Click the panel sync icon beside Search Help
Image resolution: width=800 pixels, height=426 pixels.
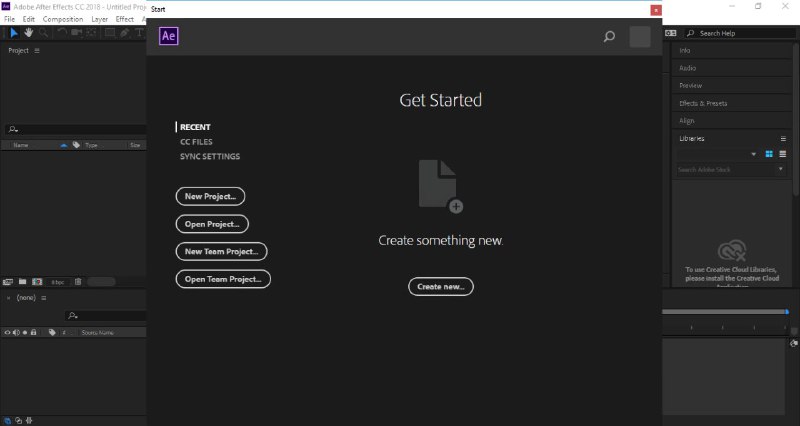670,33
